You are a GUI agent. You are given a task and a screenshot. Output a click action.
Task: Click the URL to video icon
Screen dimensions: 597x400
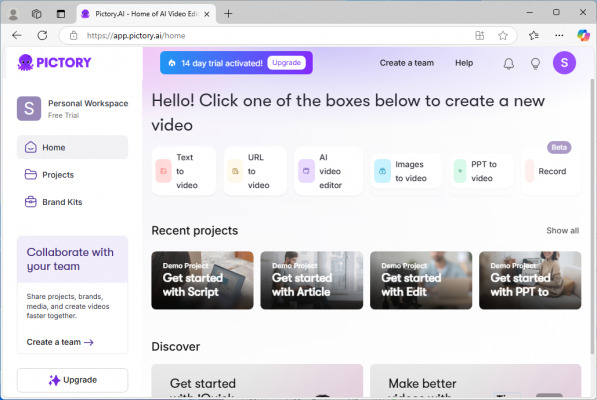tap(235, 171)
